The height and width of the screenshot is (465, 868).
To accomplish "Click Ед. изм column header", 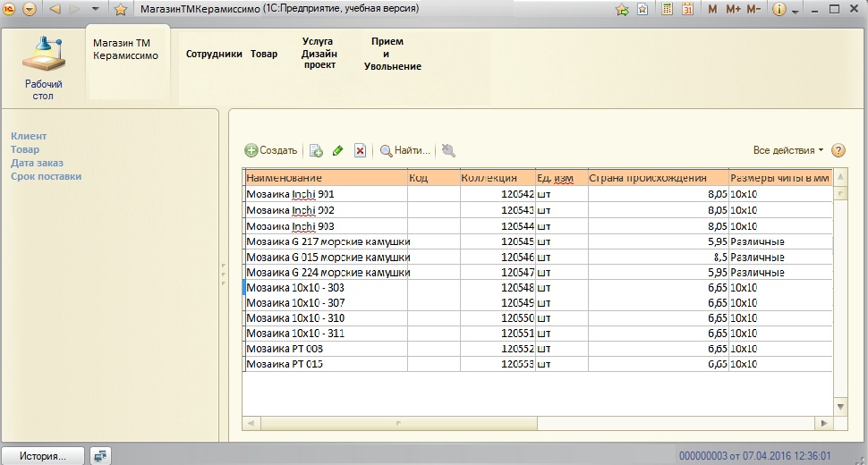I will 562,177.
